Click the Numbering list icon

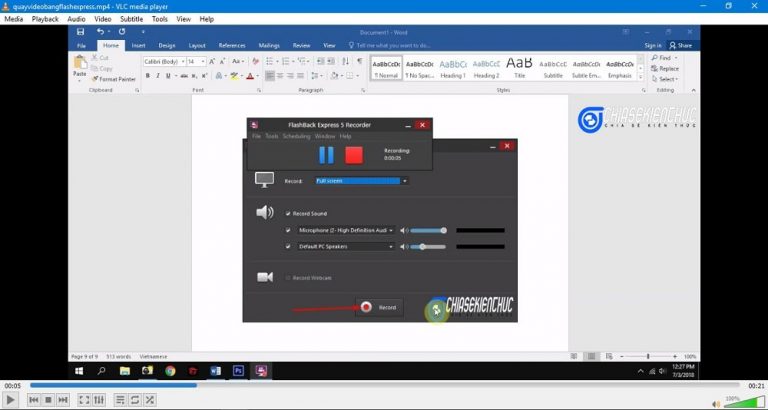click(286, 61)
